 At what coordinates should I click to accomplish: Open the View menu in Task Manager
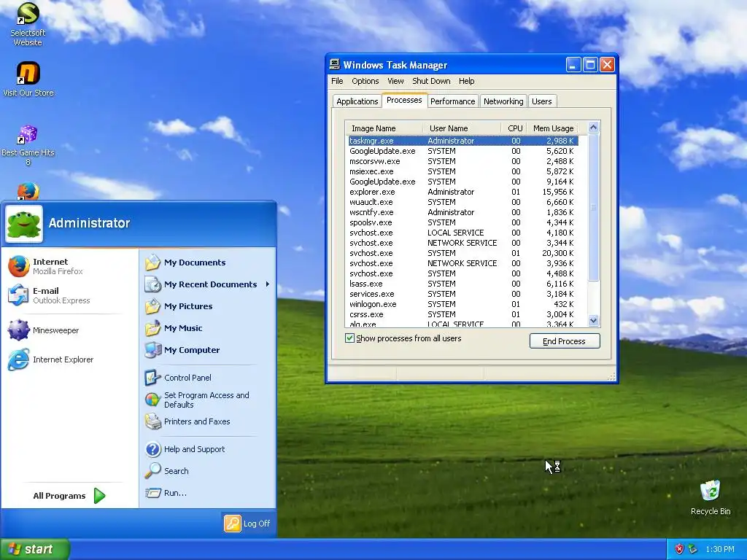(395, 81)
